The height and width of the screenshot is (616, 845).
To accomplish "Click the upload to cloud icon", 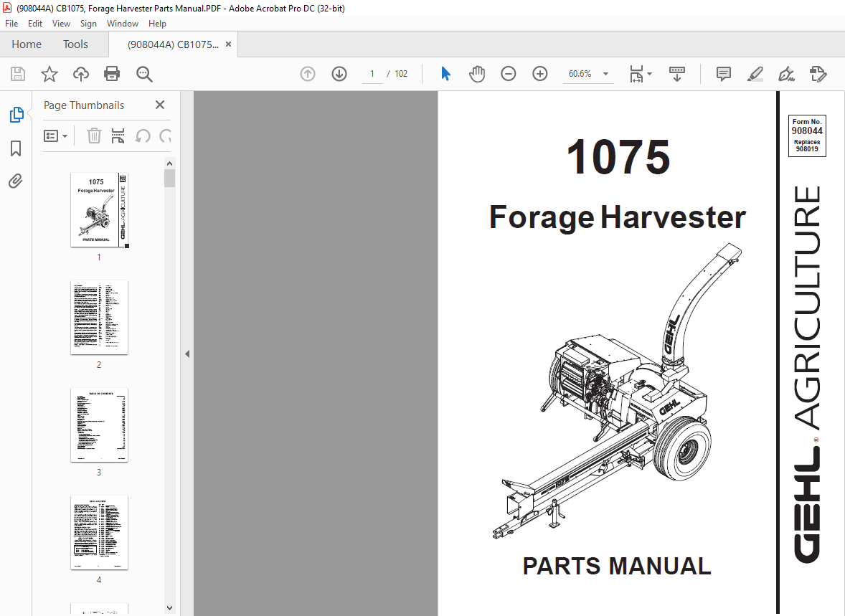I will pos(81,74).
